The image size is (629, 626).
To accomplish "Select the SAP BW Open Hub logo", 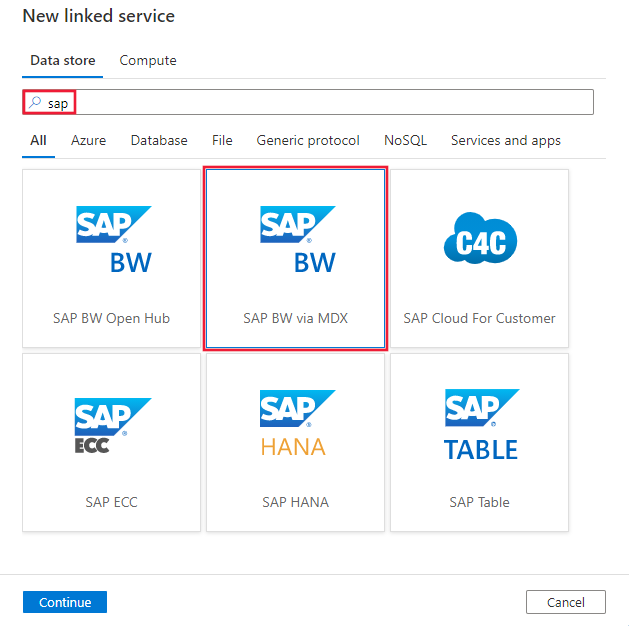I will [113, 240].
